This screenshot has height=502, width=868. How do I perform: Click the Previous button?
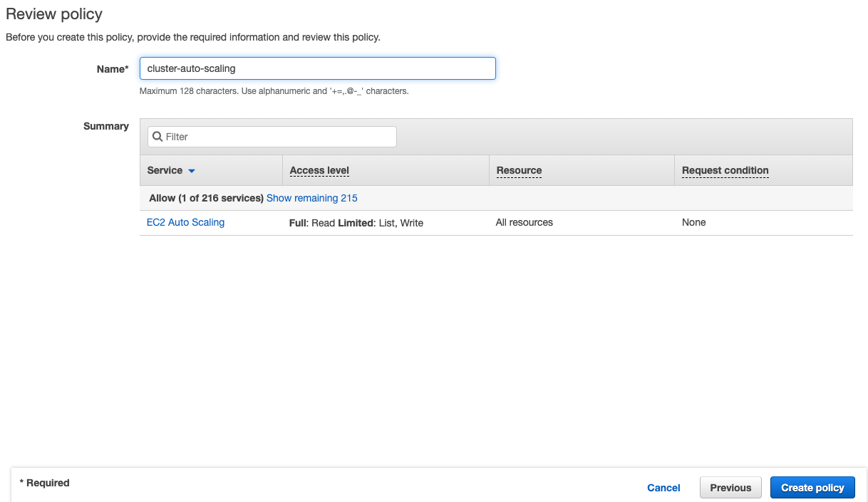(x=730, y=488)
